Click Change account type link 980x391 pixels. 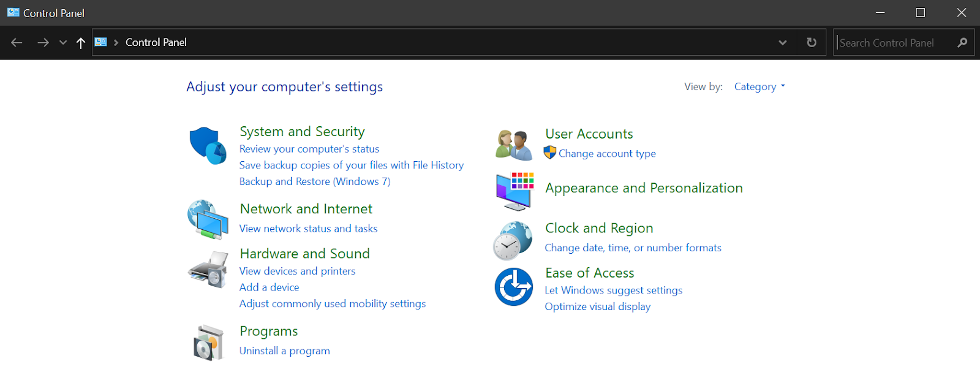click(607, 153)
